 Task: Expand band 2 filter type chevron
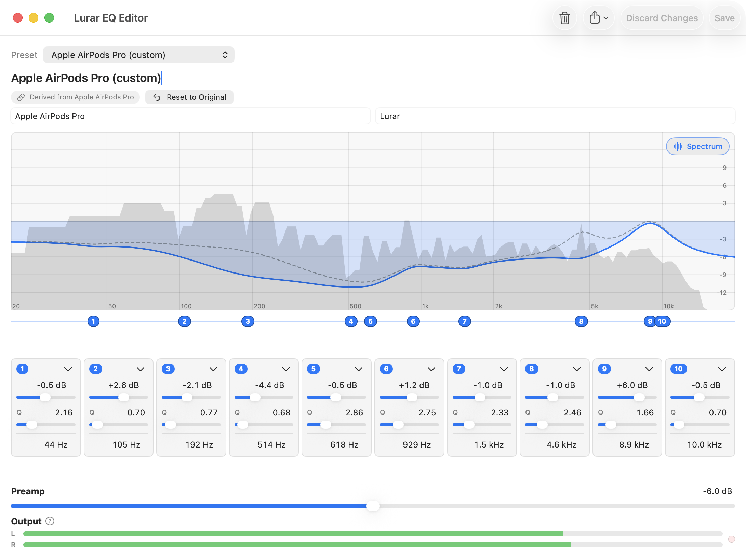point(141,369)
